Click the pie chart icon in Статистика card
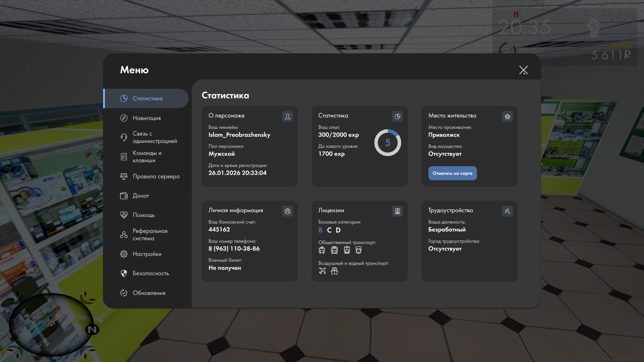 pos(397,116)
